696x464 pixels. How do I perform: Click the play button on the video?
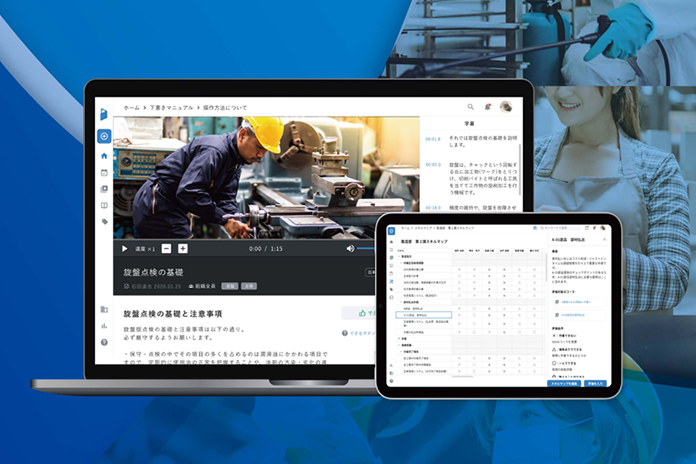point(125,248)
